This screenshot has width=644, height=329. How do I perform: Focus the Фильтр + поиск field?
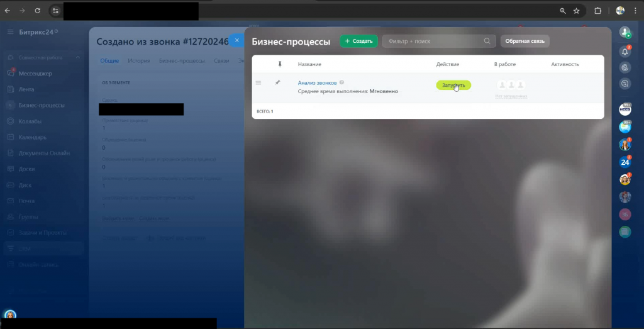coord(438,41)
